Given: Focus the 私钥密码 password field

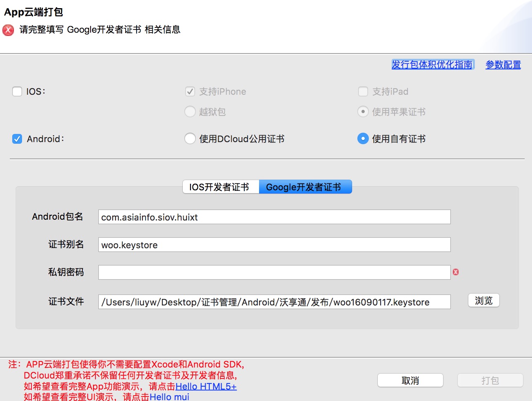Looking at the screenshot, I should pyautogui.click(x=274, y=272).
